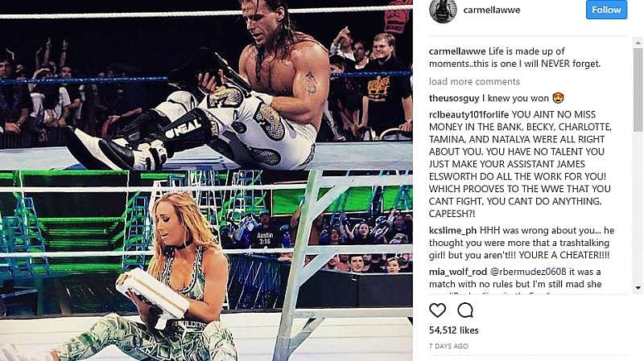This screenshot has height=361, width=644.
Task: Open mia_wolf_rod commenter profile
Action: 458,272
